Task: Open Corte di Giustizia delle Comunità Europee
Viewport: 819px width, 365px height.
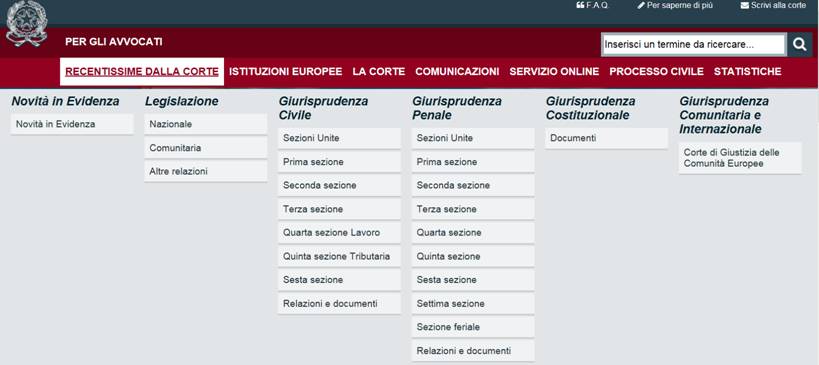Action: 740,158
